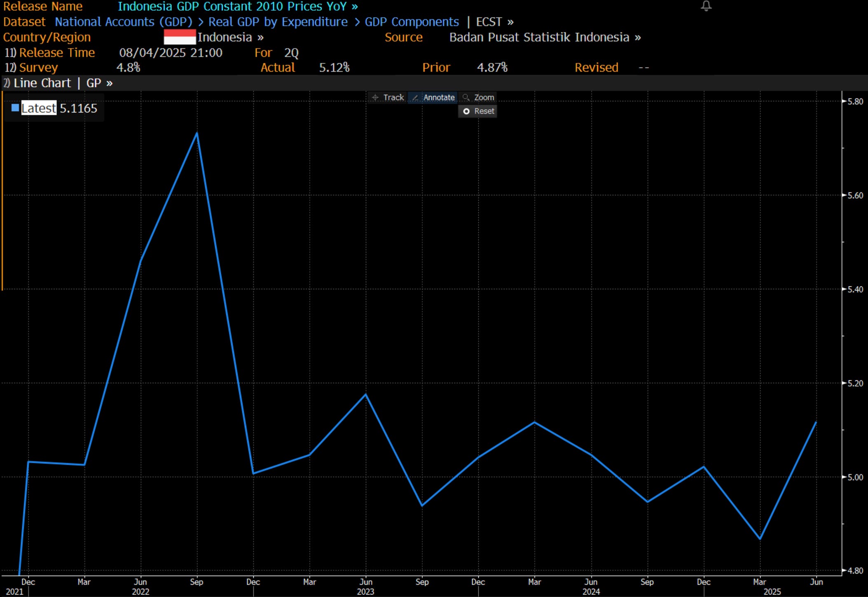Click the Indonesia flag icon
The width and height of the screenshot is (868, 597).
coord(180,37)
